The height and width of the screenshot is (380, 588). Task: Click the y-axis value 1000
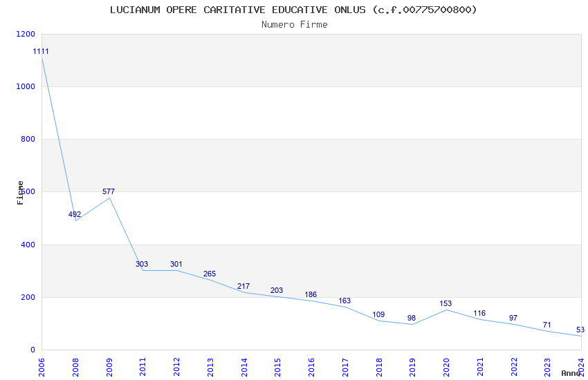pyautogui.click(x=26, y=86)
